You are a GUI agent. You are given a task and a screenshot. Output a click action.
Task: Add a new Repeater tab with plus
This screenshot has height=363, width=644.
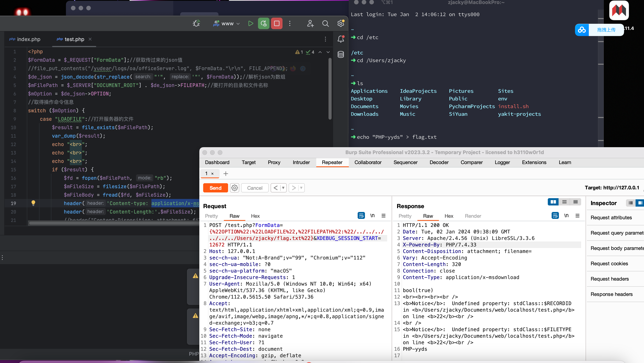point(226,173)
